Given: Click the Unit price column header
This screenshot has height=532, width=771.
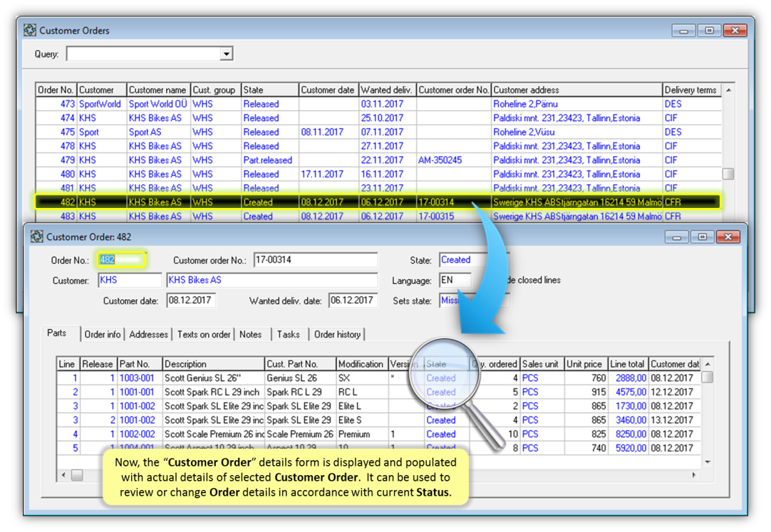Looking at the screenshot, I should tap(586, 364).
